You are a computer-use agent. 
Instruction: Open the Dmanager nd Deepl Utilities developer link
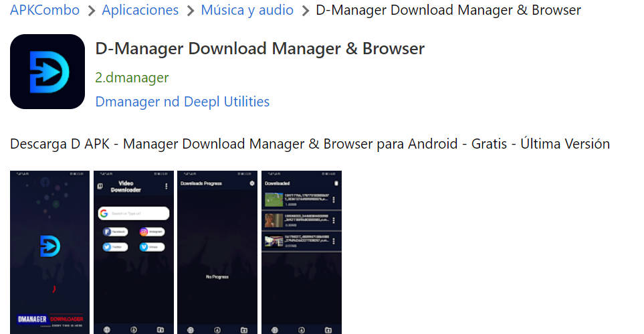183,102
